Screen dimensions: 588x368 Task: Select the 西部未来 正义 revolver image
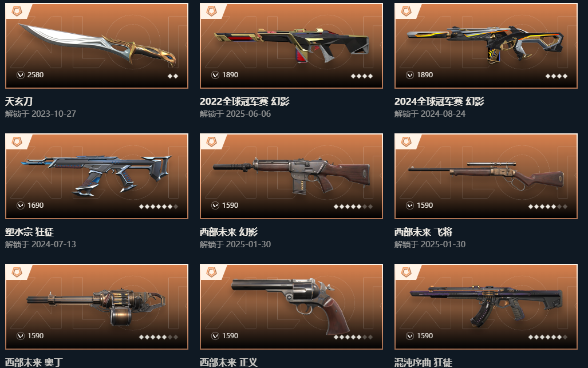(291, 307)
